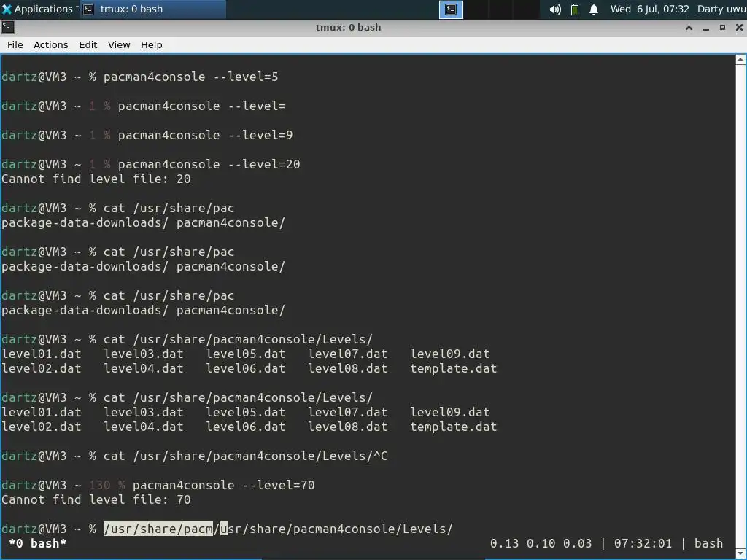Click the tmux status time 07:32:01
The image size is (747, 560).
tap(643, 543)
